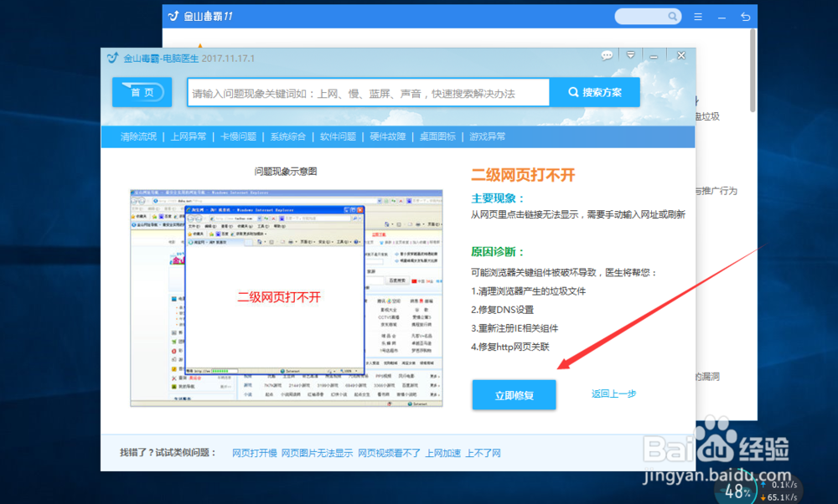Click the 2.修复DNS设置 line
The width and height of the screenshot is (838, 504).
tap(502, 310)
